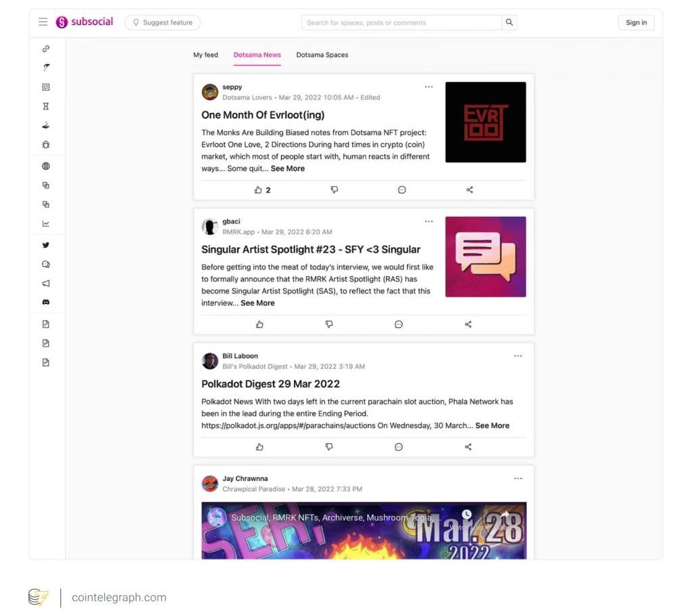Open three-dot options on seppy's post
This screenshot has height=616, width=692.
click(428, 87)
